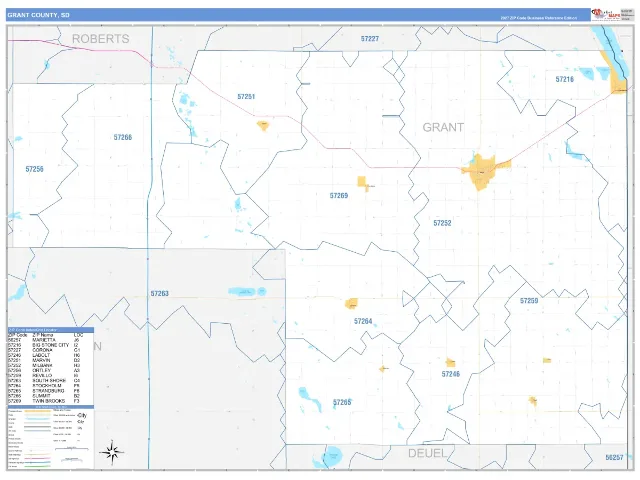Click the orange line sample in legend
This screenshot has width=640, height=480.
[37, 411]
